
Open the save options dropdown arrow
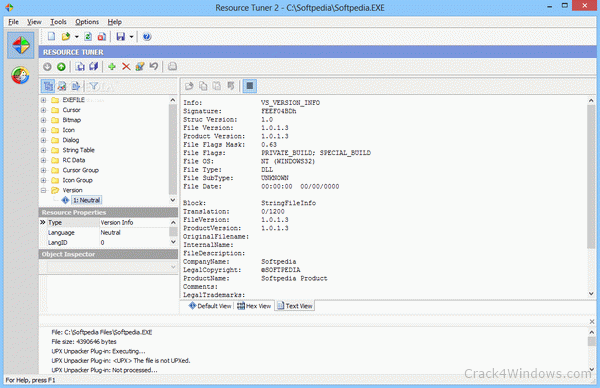pyautogui.click(x=131, y=37)
